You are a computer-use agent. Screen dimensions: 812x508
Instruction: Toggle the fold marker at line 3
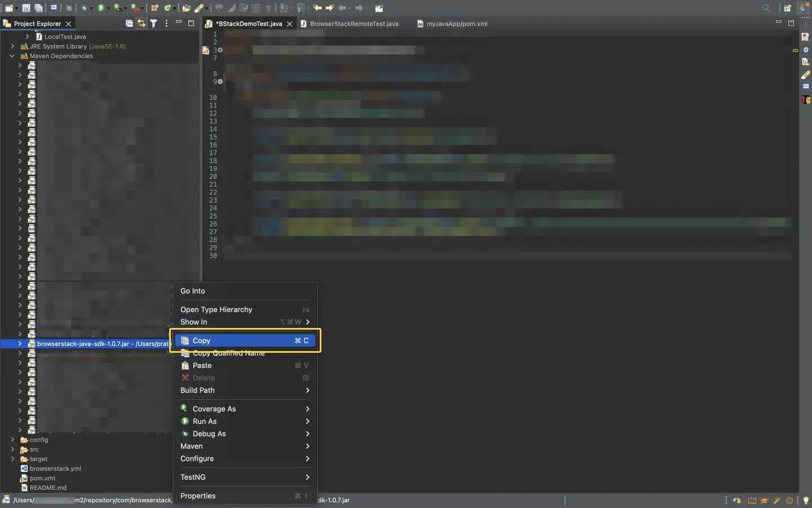(220, 50)
